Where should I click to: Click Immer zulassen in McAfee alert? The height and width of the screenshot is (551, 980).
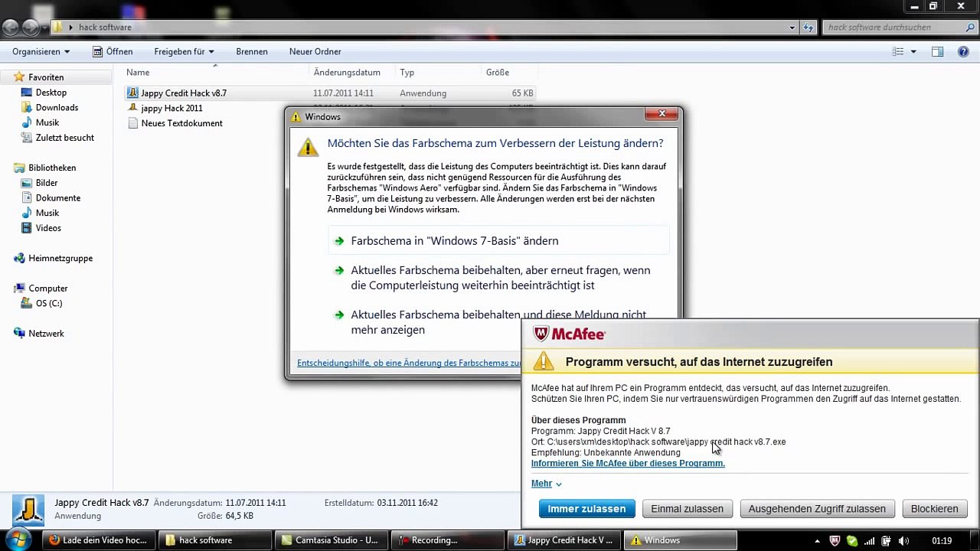click(586, 509)
